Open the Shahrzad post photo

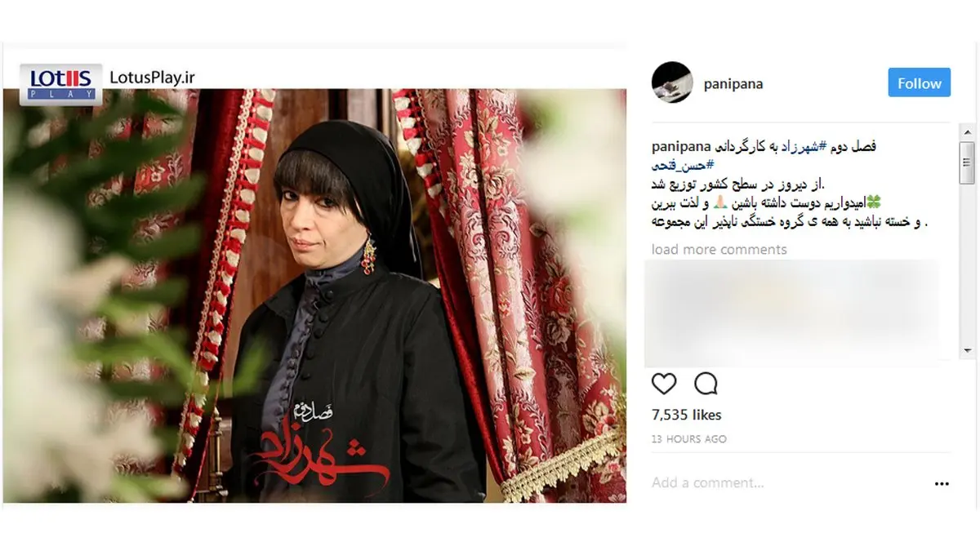(x=315, y=294)
